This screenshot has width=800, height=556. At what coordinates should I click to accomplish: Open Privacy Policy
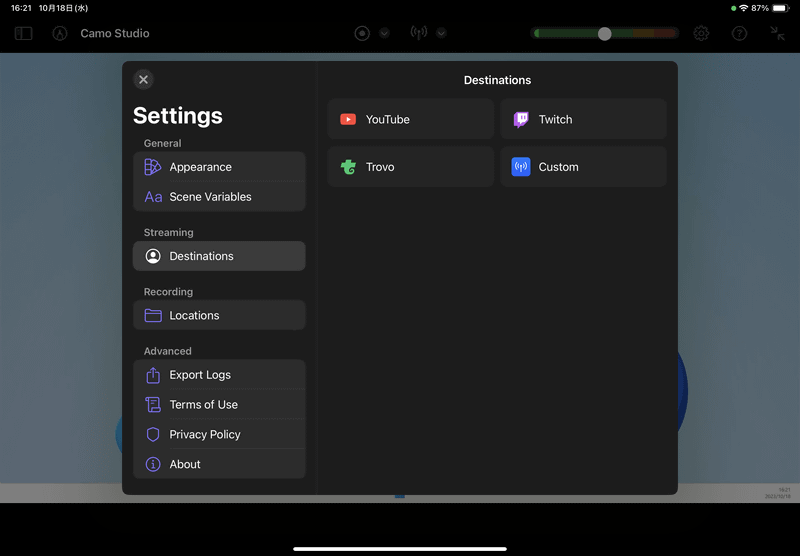(219, 434)
